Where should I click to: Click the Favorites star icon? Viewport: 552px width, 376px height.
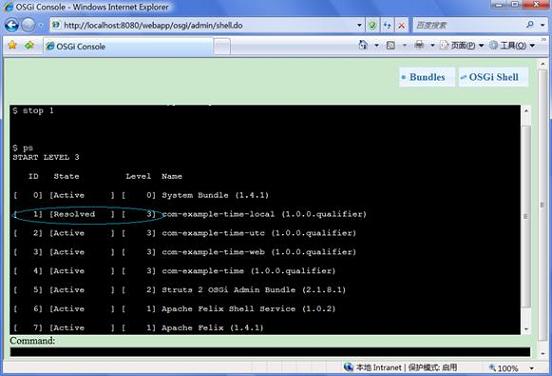click(12, 45)
